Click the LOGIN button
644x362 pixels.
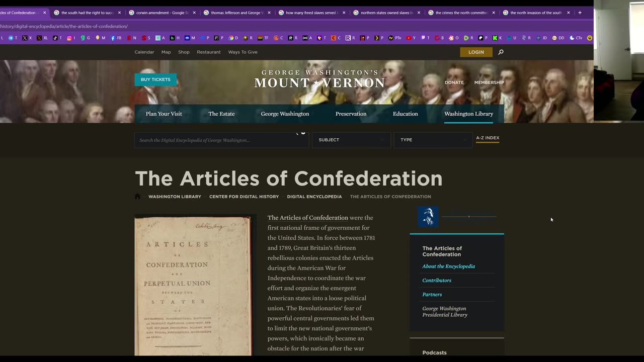pyautogui.click(x=476, y=52)
